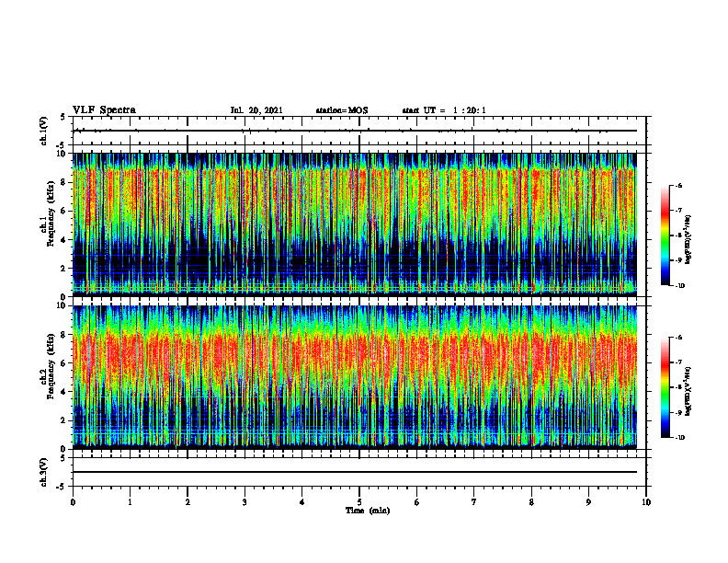Select the "Jul. 20, 2021" date text
This screenshot has width=728, height=563.
click(256, 110)
